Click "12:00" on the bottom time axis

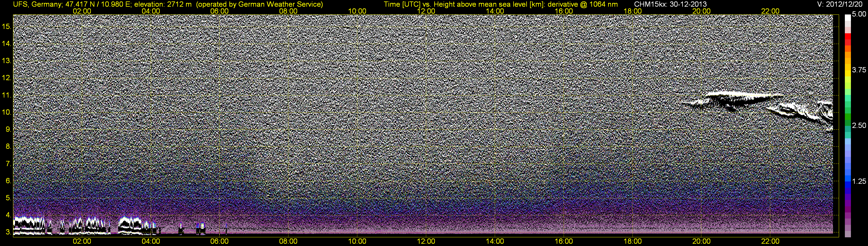click(x=426, y=241)
